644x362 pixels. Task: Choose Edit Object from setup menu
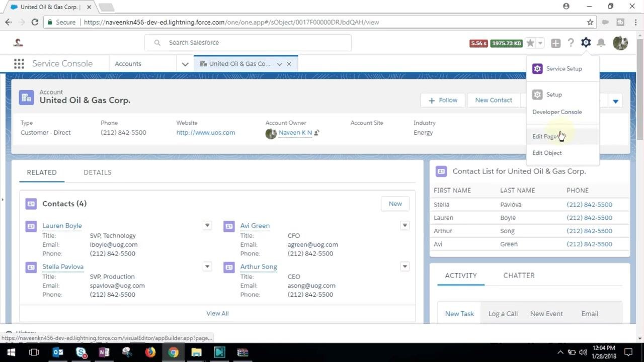562,153
